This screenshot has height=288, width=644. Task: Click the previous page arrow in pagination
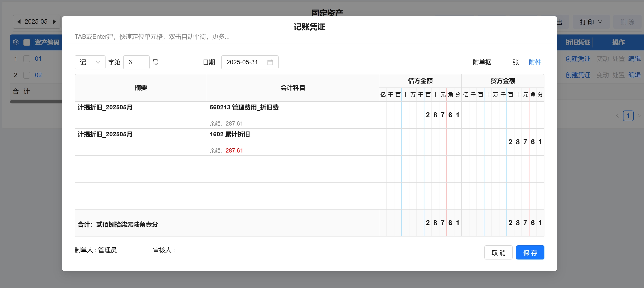pos(617,116)
